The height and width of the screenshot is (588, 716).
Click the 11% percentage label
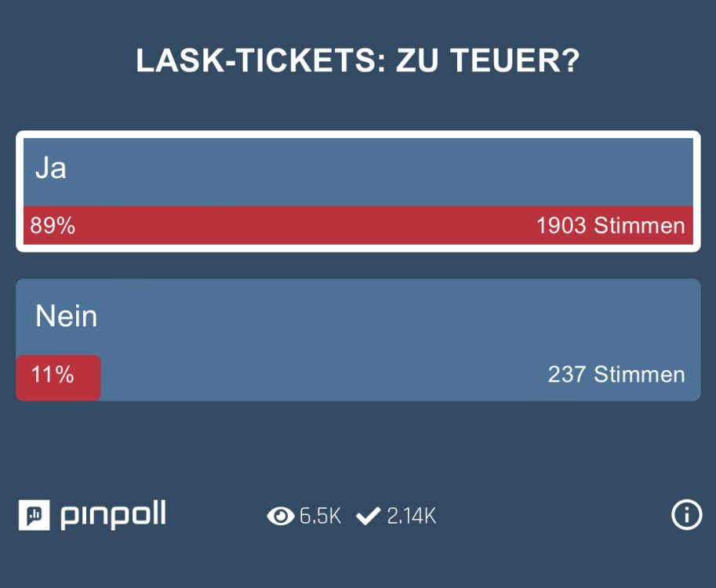coord(53,375)
